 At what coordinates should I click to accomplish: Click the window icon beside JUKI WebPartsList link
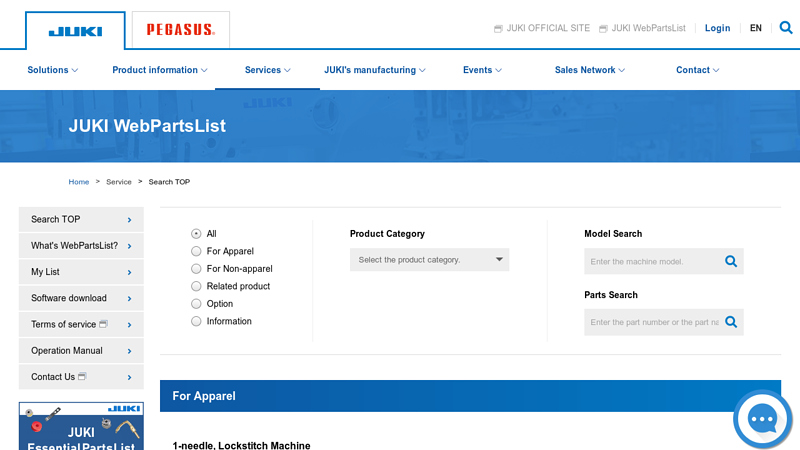pos(603,29)
